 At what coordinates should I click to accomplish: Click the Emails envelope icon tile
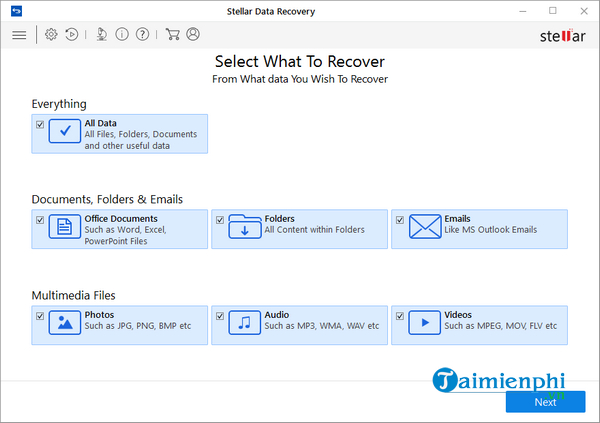pos(424,226)
